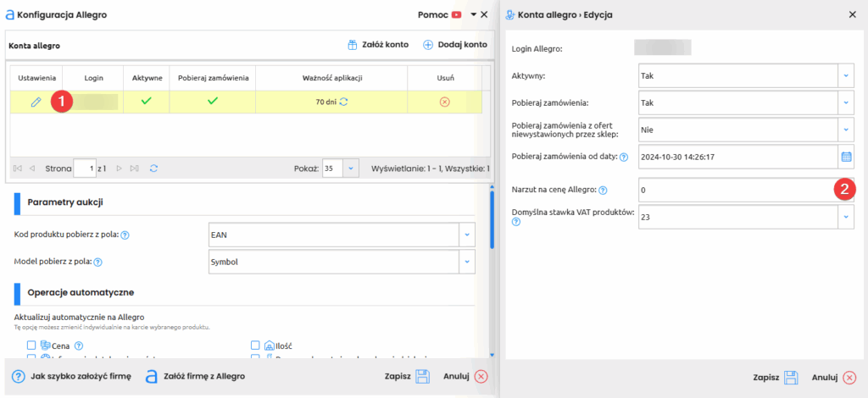Refresh application validity next to 70 dni
This screenshot has width=868, height=398.
coord(343,102)
